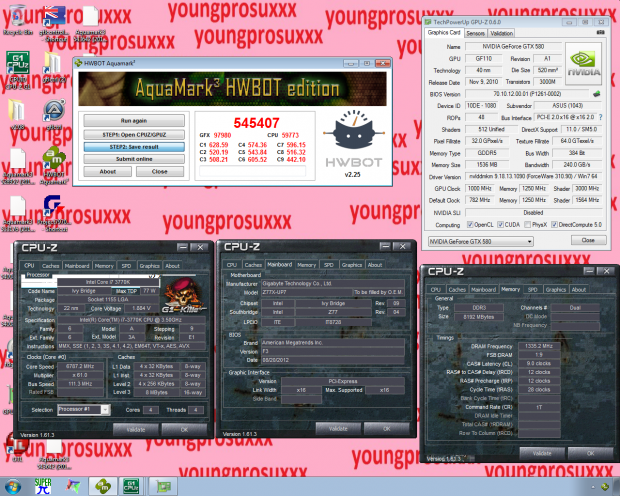Open the SPD tab in the middle CPU-Z window
This screenshot has height=496, width=620.
tap(329, 265)
